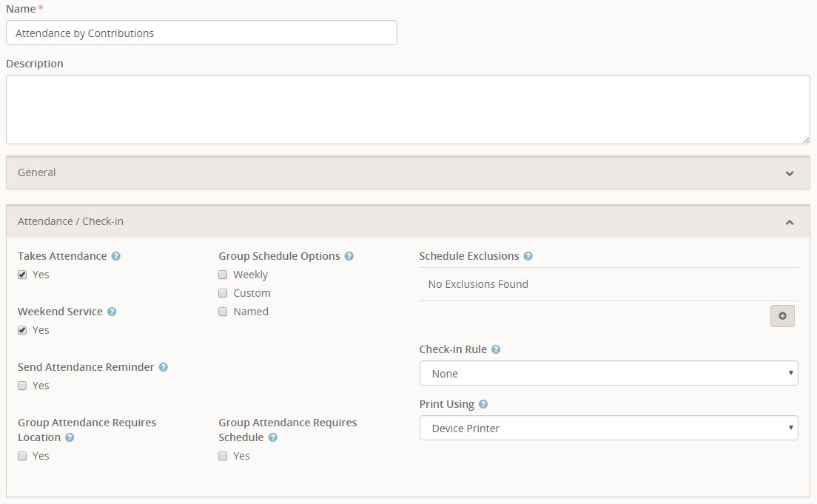
Task: Click help icon for Group Attendance Requires Location
Action: pos(70,437)
